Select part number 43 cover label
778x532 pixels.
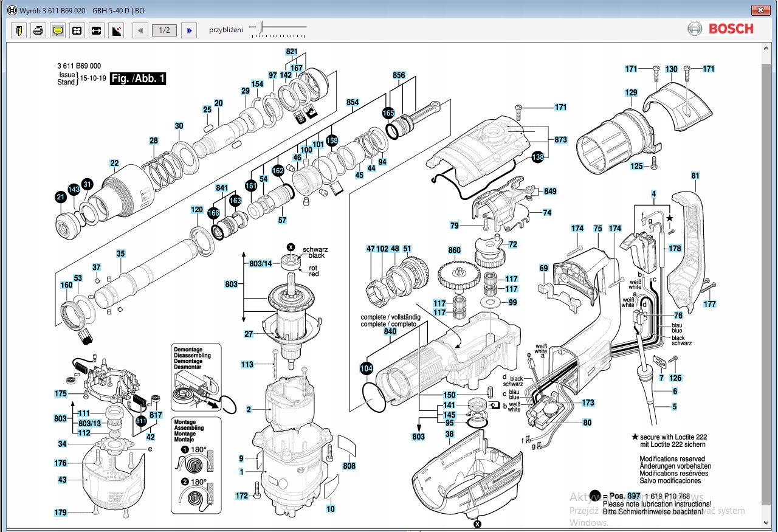tap(63, 480)
